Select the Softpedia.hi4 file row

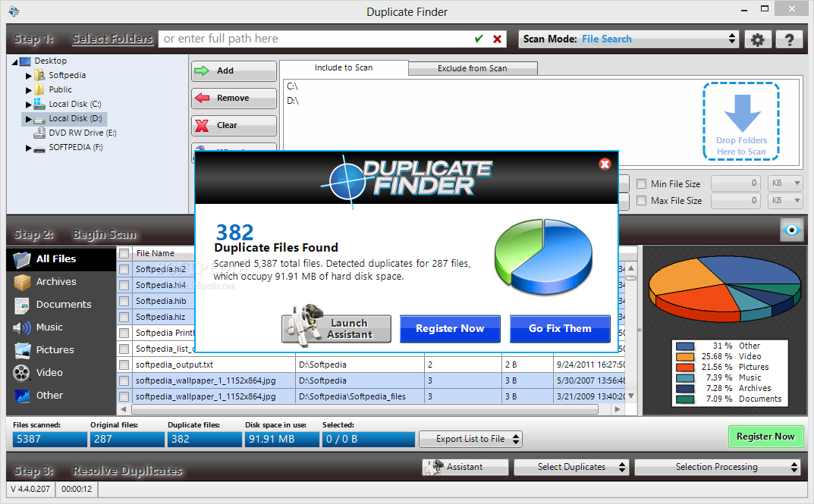point(160,285)
